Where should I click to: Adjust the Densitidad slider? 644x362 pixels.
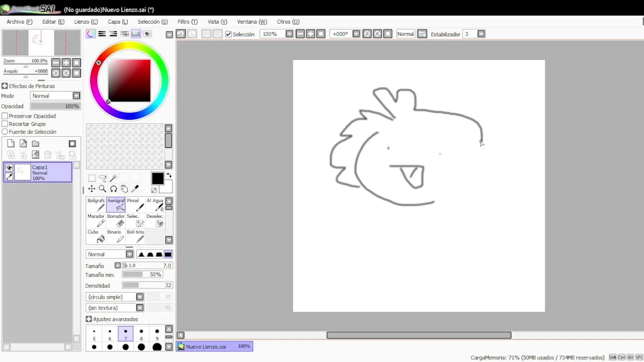(147, 286)
